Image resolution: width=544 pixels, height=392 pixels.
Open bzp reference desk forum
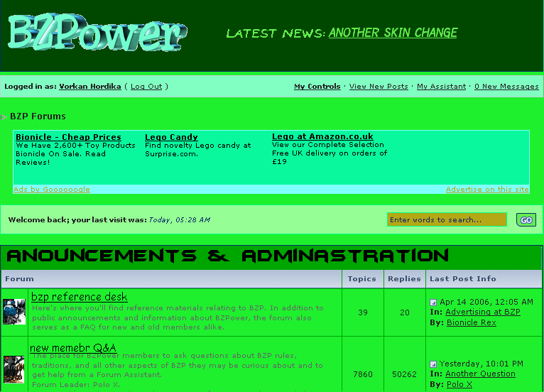[79, 297]
